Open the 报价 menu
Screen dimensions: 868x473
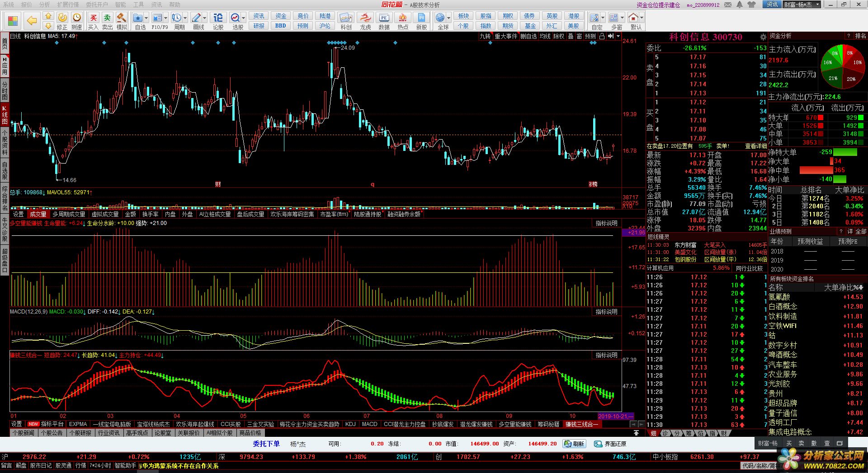(26, 5)
